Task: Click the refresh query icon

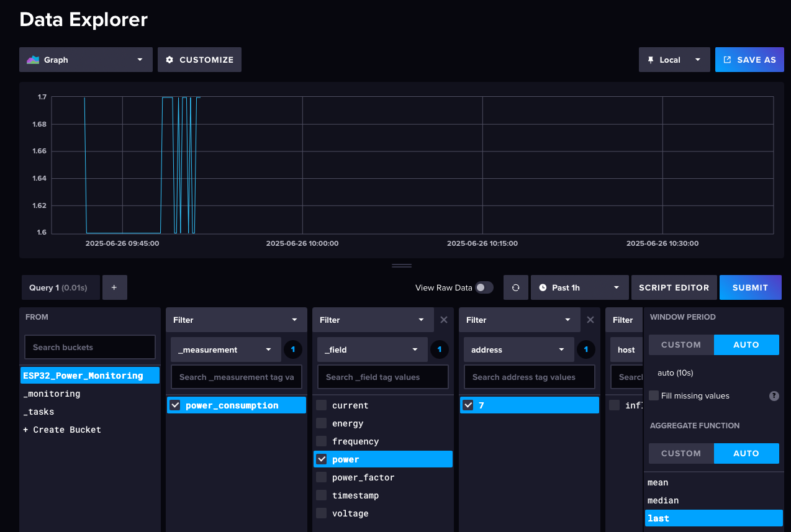Action: click(x=515, y=287)
